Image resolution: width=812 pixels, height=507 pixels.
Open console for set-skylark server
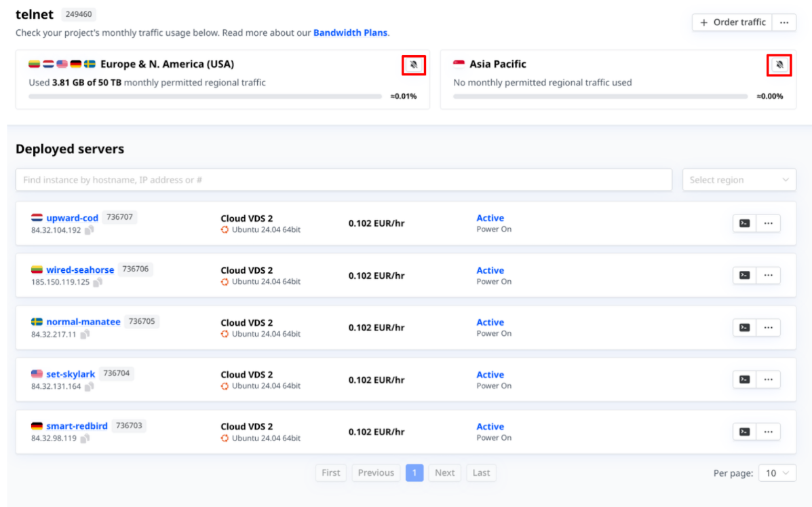click(x=744, y=379)
